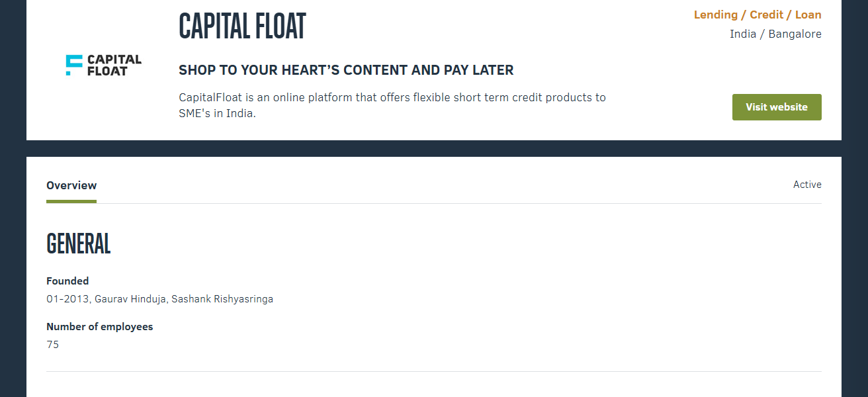The width and height of the screenshot is (868, 397).
Task: Open the Loan category page
Action: click(808, 14)
